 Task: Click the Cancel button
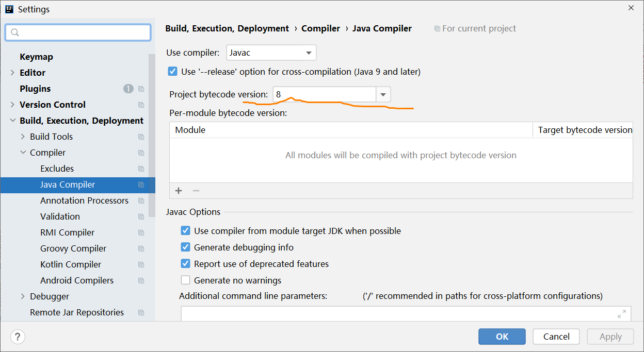[556, 337]
